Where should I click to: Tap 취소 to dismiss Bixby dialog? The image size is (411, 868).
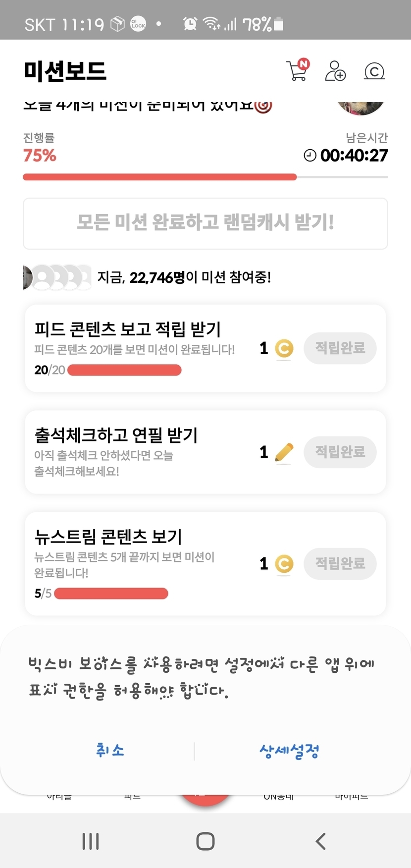tap(110, 751)
